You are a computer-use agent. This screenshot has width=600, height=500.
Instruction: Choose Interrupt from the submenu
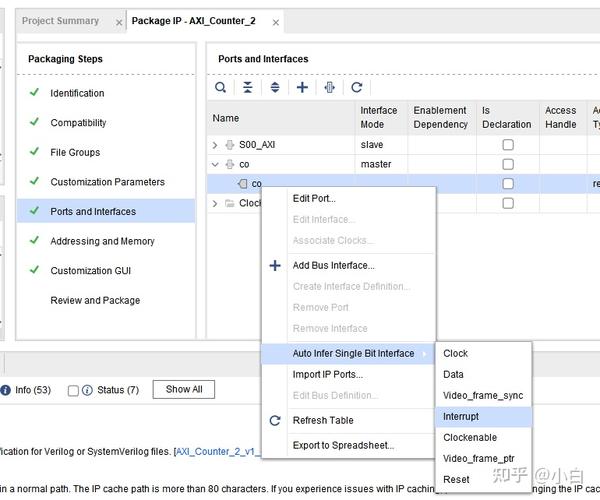point(461,416)
